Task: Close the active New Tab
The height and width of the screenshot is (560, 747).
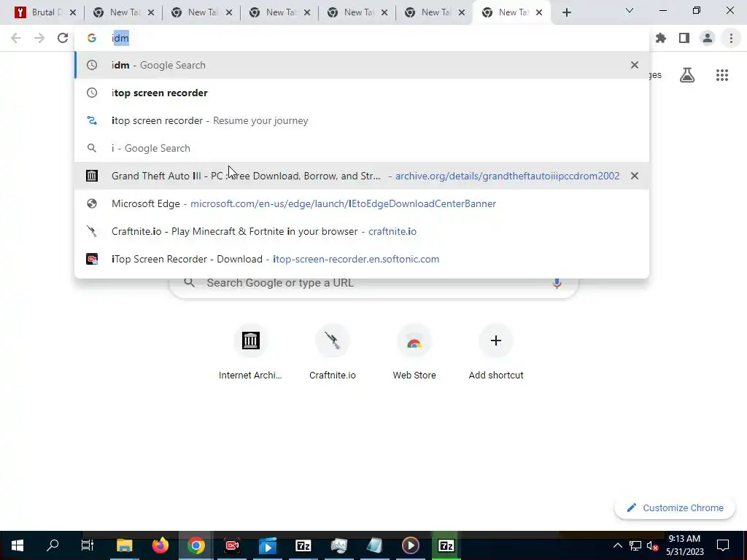Action: coord(539,12)
